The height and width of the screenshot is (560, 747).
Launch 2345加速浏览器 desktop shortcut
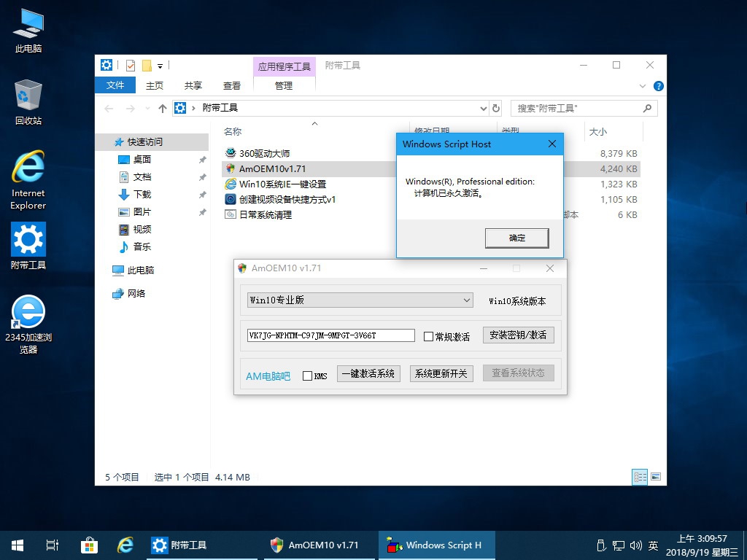coord(28,324)
